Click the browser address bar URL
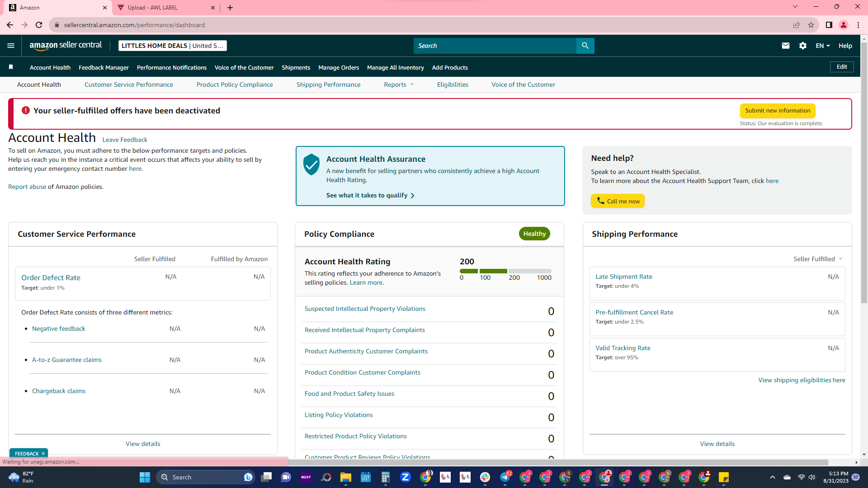 pos(134,25)
